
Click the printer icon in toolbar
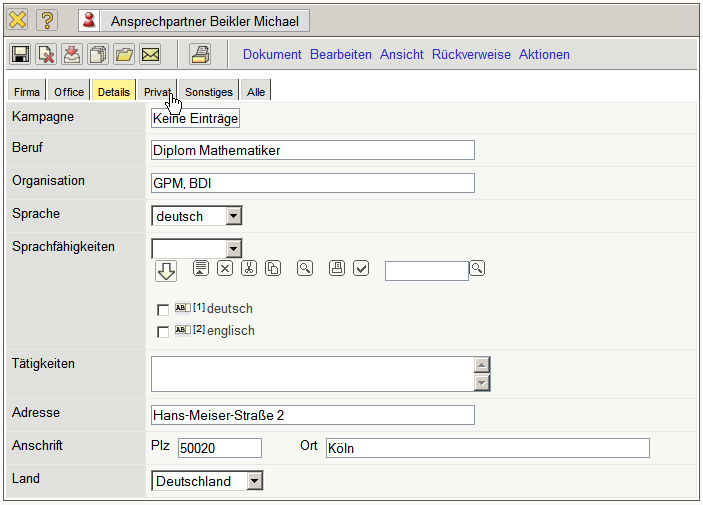200,55
